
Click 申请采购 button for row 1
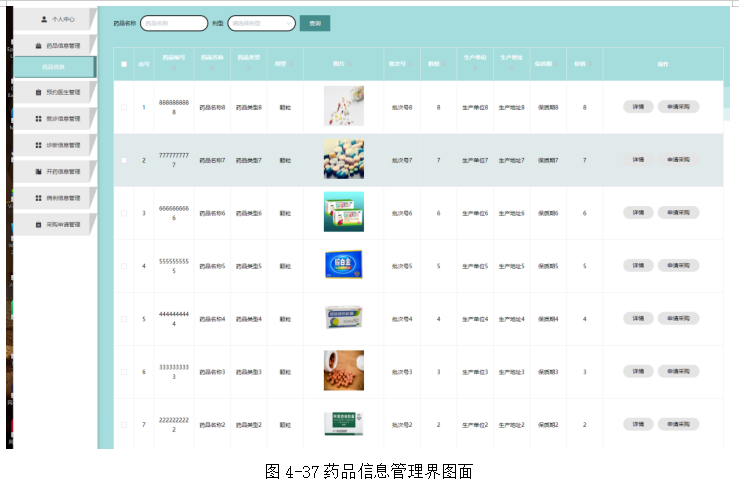678,107
